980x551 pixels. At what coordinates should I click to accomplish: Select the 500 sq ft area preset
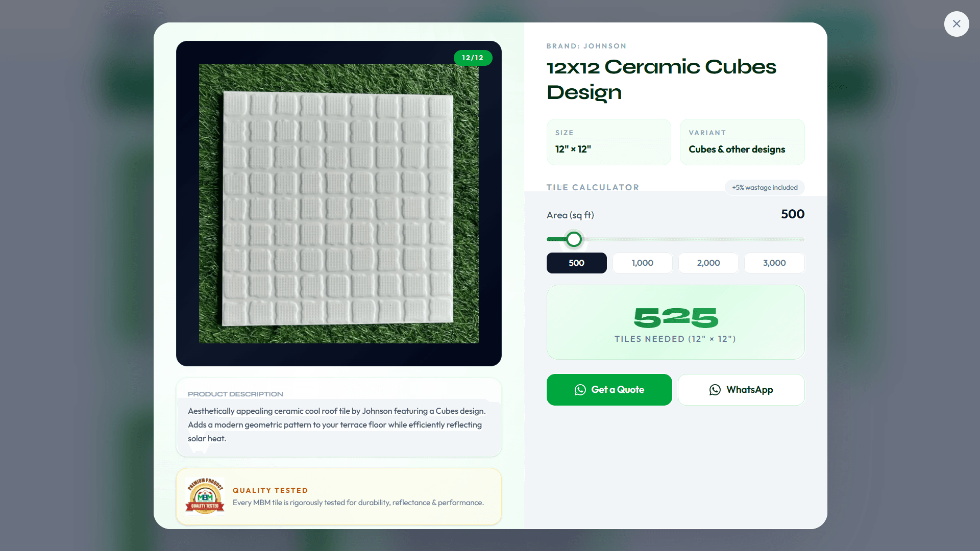[577, 263]
